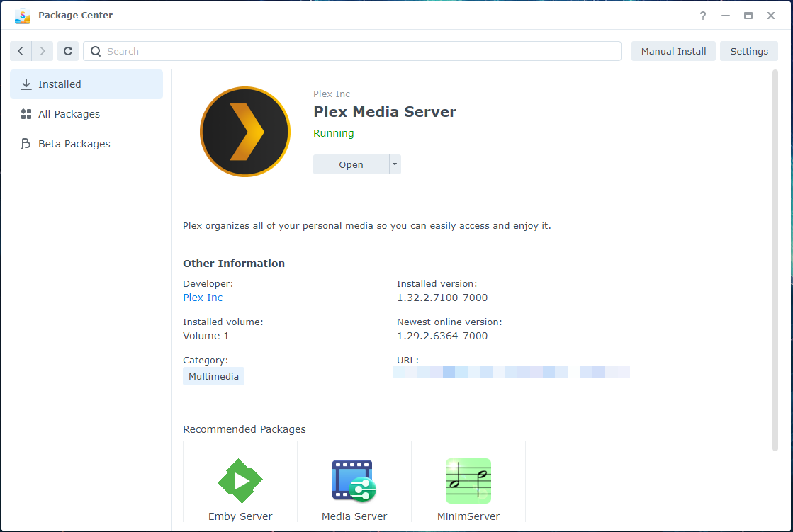Click the Recommended Packages heading
793x532 pixels.
click(244, 429)
